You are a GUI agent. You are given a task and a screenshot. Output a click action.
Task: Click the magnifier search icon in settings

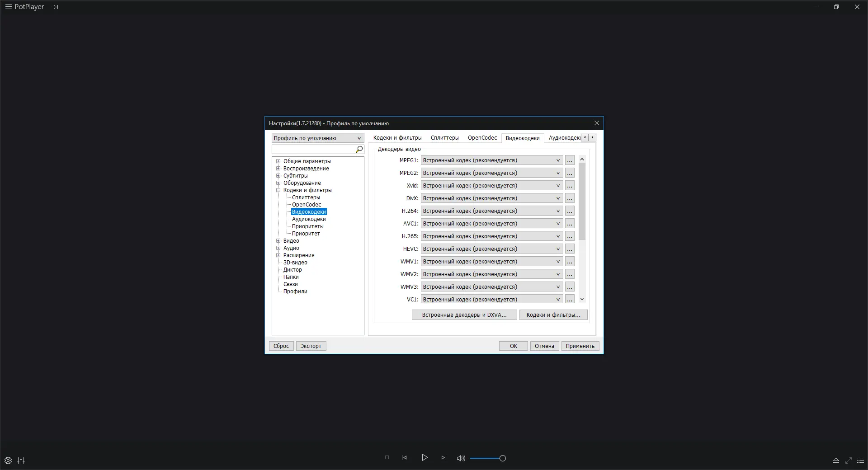click(359, 149)
